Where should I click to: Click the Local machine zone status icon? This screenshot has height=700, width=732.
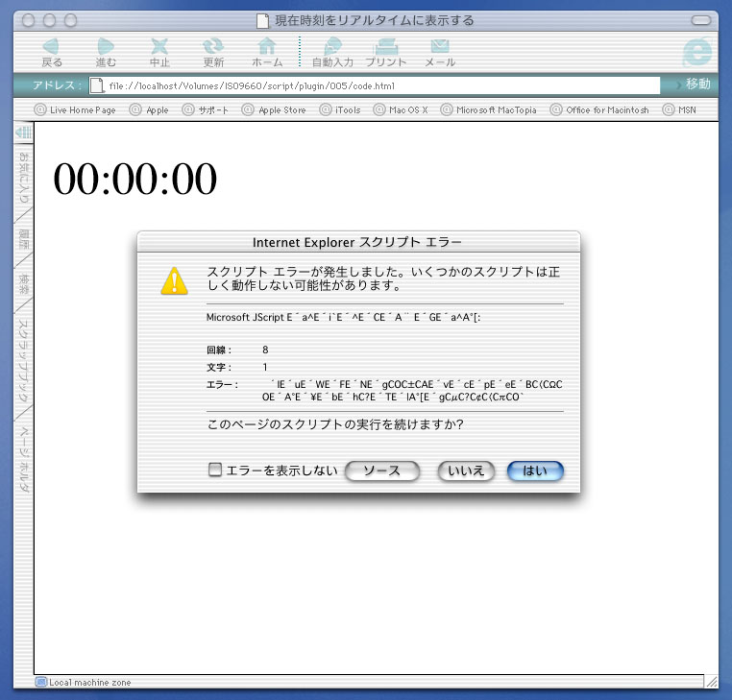pyautogui.click(x=41, y=683)
